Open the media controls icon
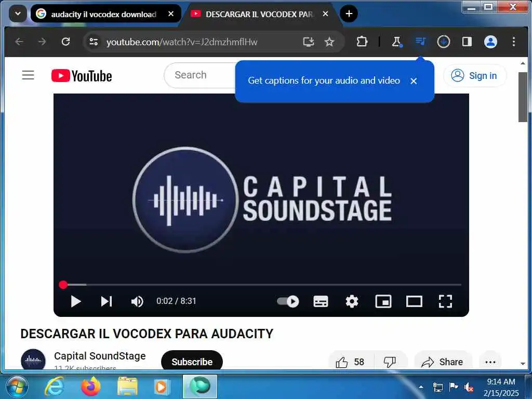The height and width of the screenshot is (399, 532). (420, 42)
